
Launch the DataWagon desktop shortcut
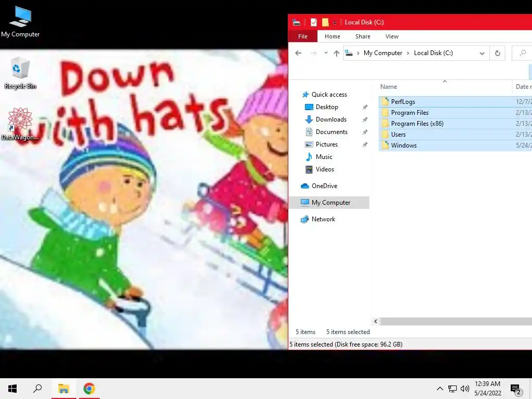(x=20, y=124)
